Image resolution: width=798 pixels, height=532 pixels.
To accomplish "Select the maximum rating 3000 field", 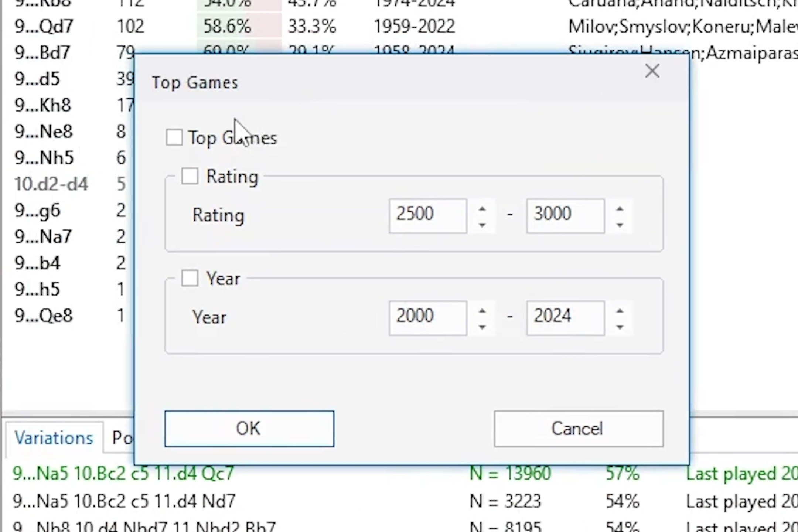I will pyautogui.click(x=565, y=215).
